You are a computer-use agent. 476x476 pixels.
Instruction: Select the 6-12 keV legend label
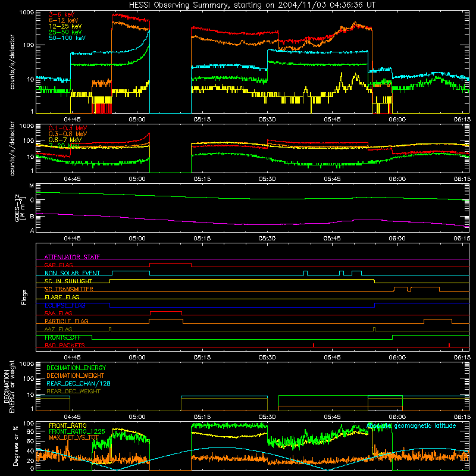point(64,20)
